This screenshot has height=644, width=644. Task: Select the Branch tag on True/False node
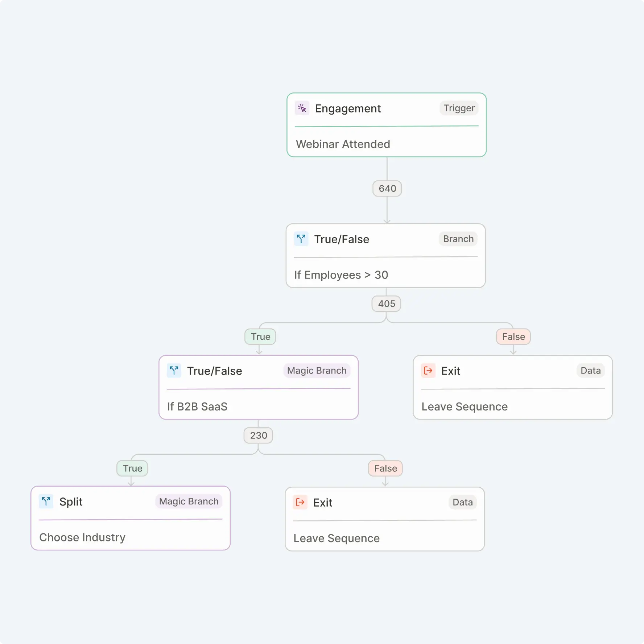click(458, 239)
